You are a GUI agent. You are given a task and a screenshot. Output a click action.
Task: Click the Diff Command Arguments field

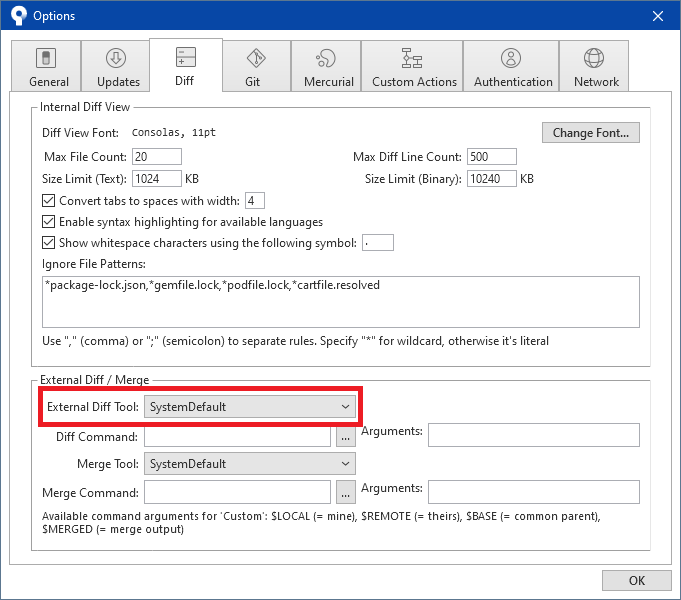coord(534,435)
